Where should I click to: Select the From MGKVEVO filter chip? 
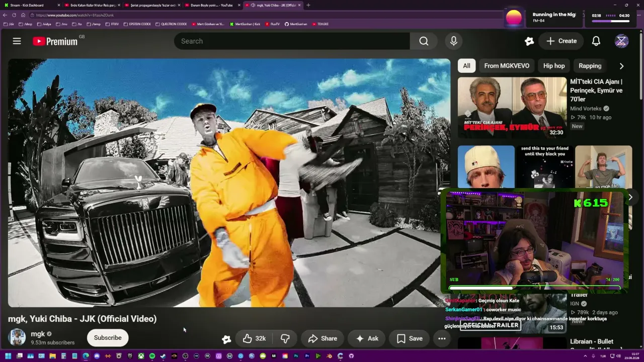[507, 66]
